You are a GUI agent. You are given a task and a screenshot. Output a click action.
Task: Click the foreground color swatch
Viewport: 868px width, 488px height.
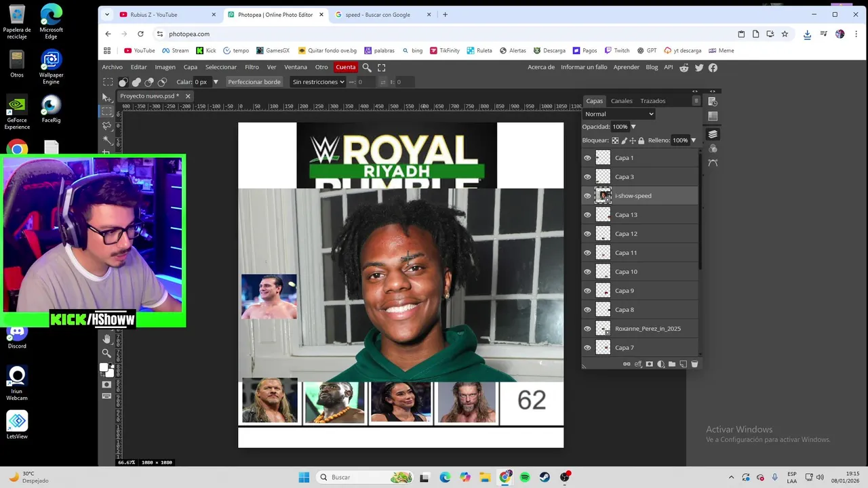pyautogui.click(x=104, y=367)
